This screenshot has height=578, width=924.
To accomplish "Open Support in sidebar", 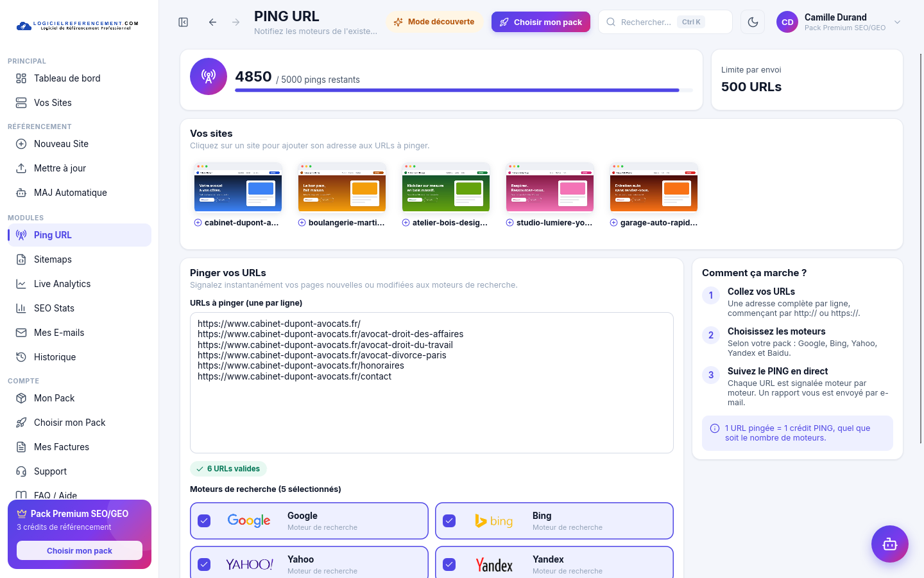I will tap(80, 471).
